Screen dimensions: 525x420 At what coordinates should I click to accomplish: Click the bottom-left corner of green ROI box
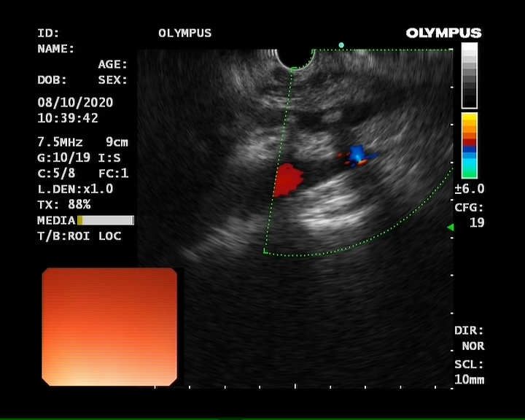pos(265,252)
